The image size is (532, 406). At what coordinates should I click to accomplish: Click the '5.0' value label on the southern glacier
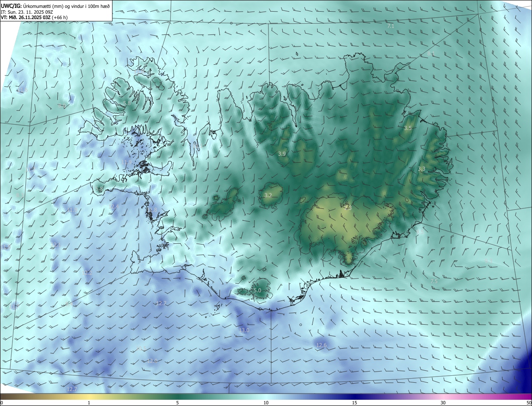(x=257, y=290)
